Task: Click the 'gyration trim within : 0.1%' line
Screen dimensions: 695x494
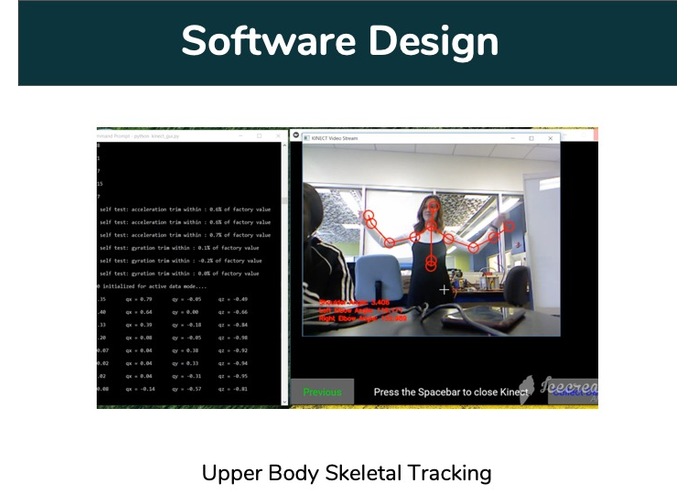Action: click(179, 248)
